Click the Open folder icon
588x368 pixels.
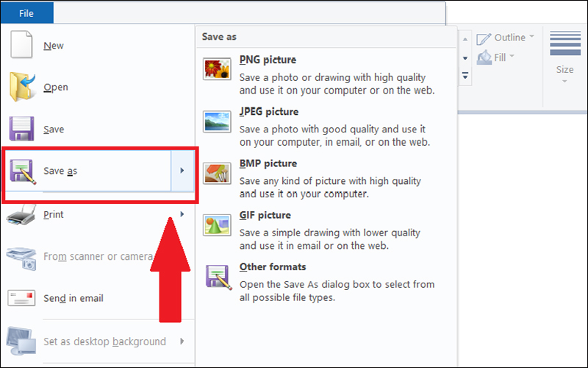pyautogui.click(x=22, y=88)
